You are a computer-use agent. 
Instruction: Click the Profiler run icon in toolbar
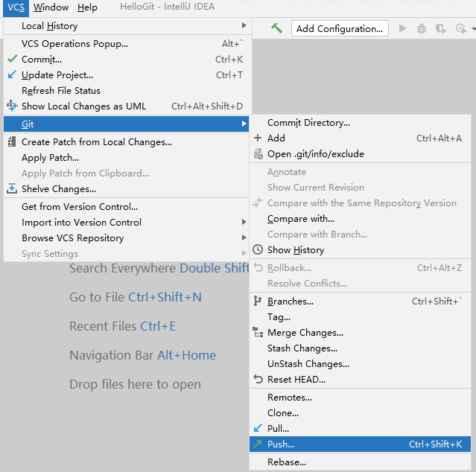pos(461,29)
